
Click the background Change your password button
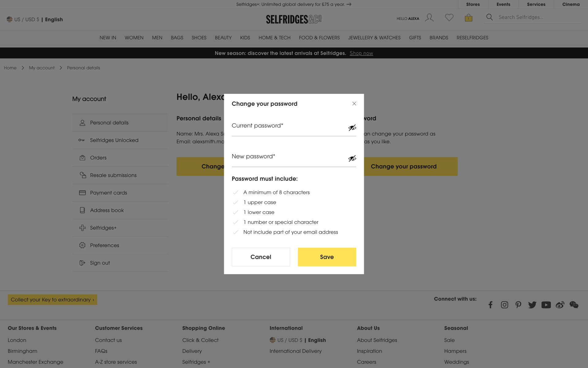(411, 167)
